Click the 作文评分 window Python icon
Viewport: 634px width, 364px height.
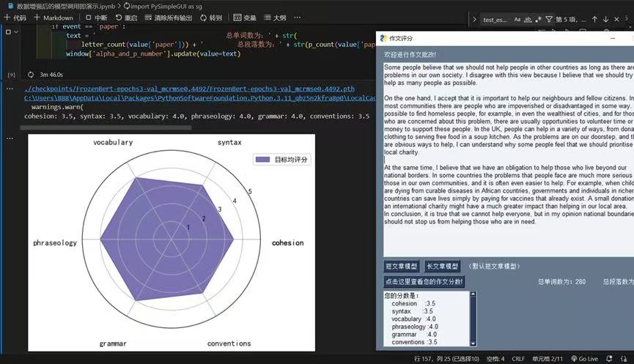click(x=383, y=38)
